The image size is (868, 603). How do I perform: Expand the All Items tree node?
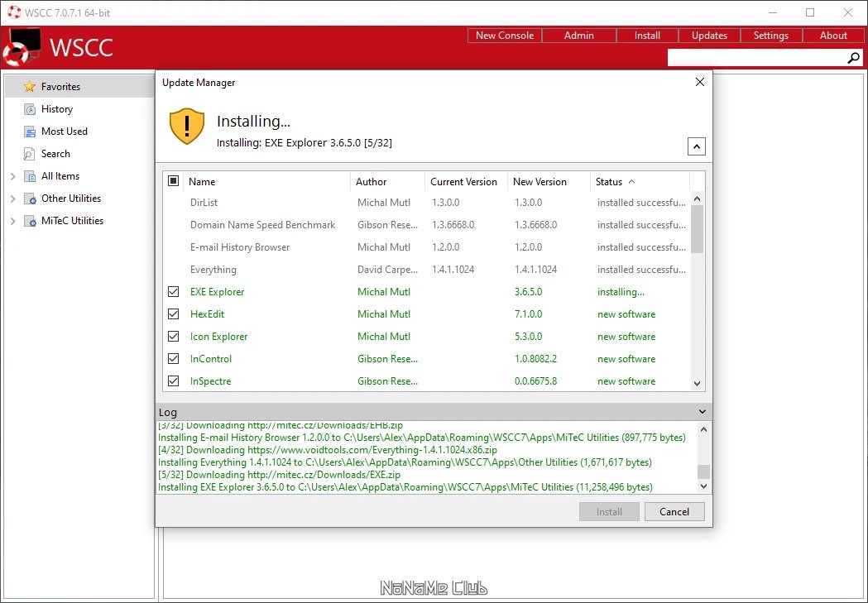[x=12, y=176]
